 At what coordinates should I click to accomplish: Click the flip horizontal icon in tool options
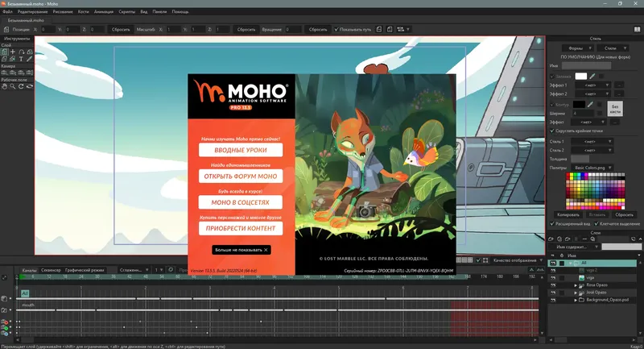click(379, 29)
